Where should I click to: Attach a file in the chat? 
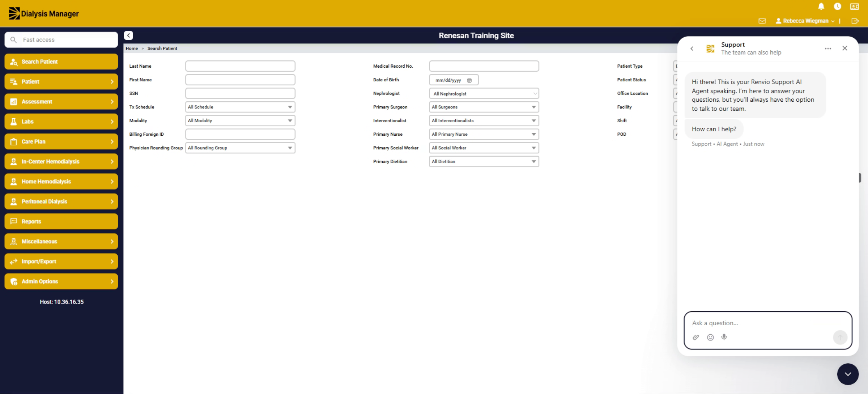click(x=696, y=337)
